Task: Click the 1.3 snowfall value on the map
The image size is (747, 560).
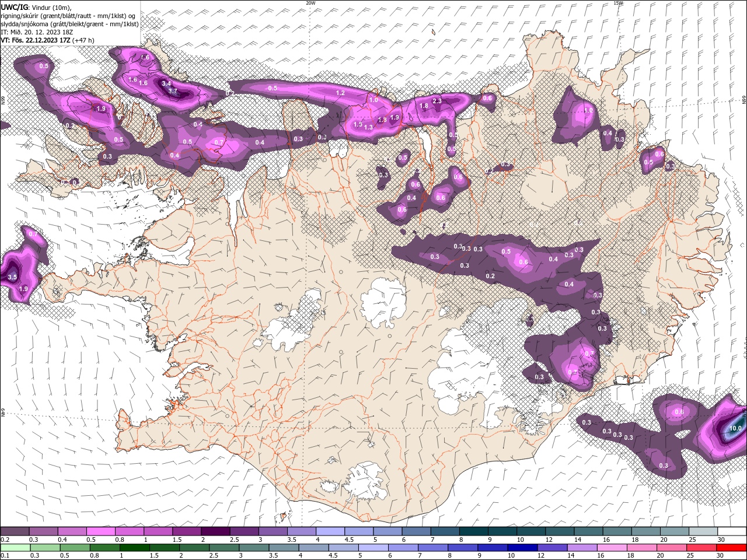Action: pos(368,127)
